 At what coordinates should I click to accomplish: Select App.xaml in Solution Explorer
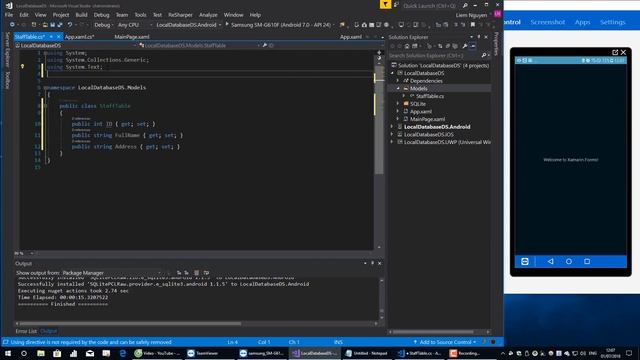tap(420, 111)
